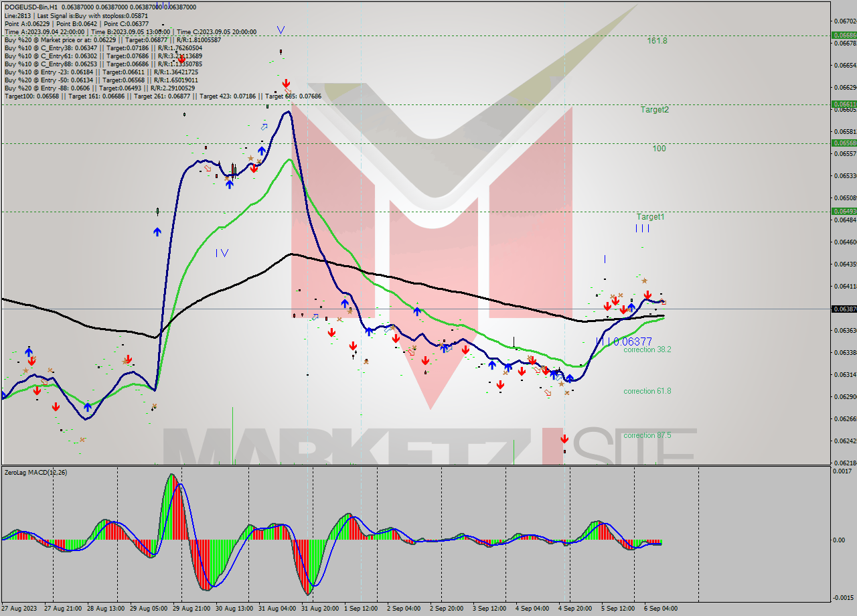
Task: Click the 'I V' wave label
Action: tap(222, 252)
